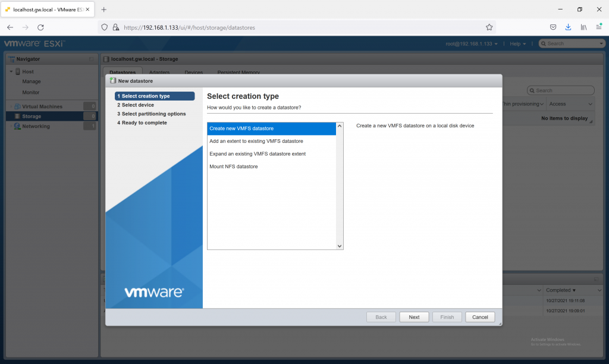This screenshot has width=609, height=364.
Task: Select Add an extent to existing VMFS datastore
Action: point(271,141)
